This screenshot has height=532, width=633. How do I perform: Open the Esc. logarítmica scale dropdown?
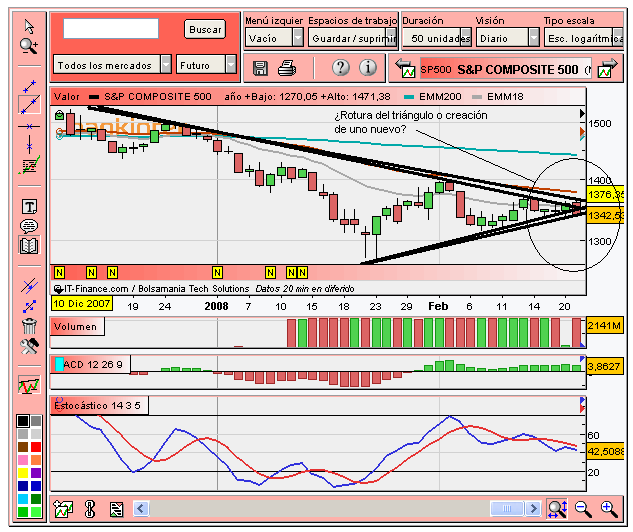[583, 38]
